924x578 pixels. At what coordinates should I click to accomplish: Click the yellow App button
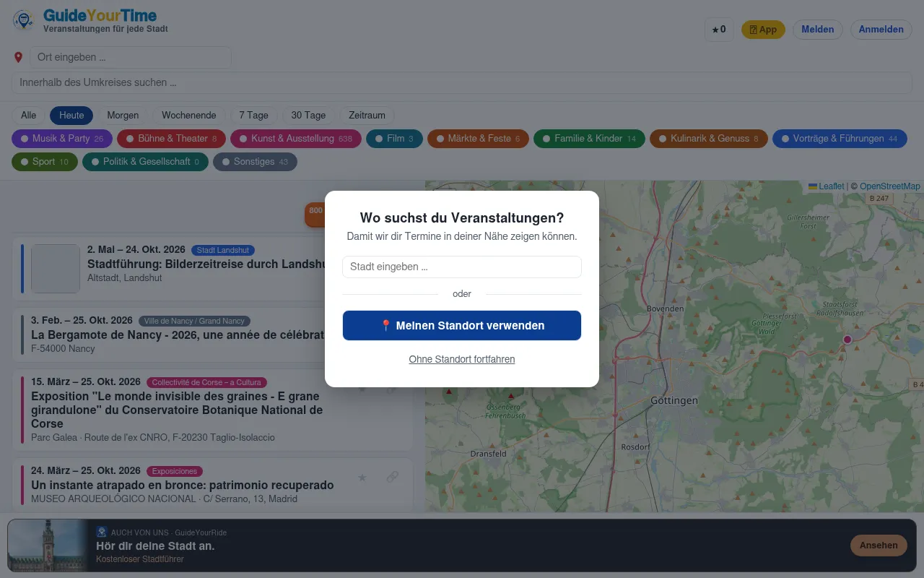(763, 30)
